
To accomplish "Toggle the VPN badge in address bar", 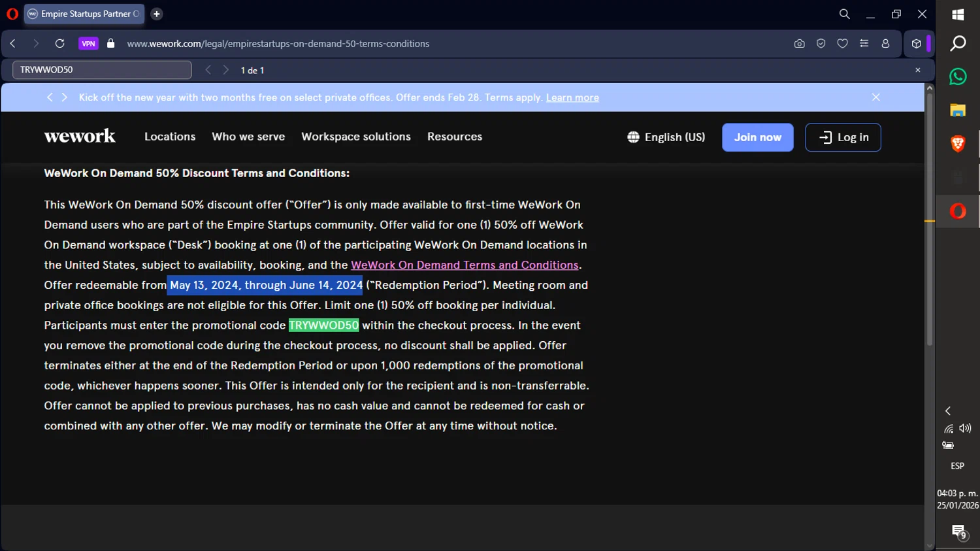I will tap(89, 44).
